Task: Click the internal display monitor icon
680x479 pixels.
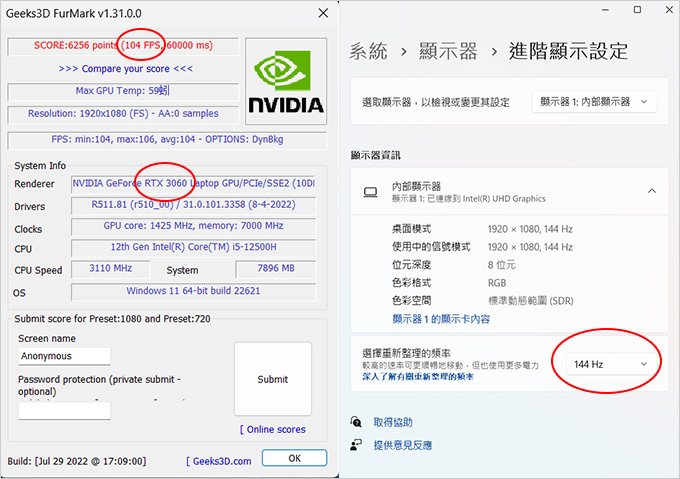Action: coord(370,192)
